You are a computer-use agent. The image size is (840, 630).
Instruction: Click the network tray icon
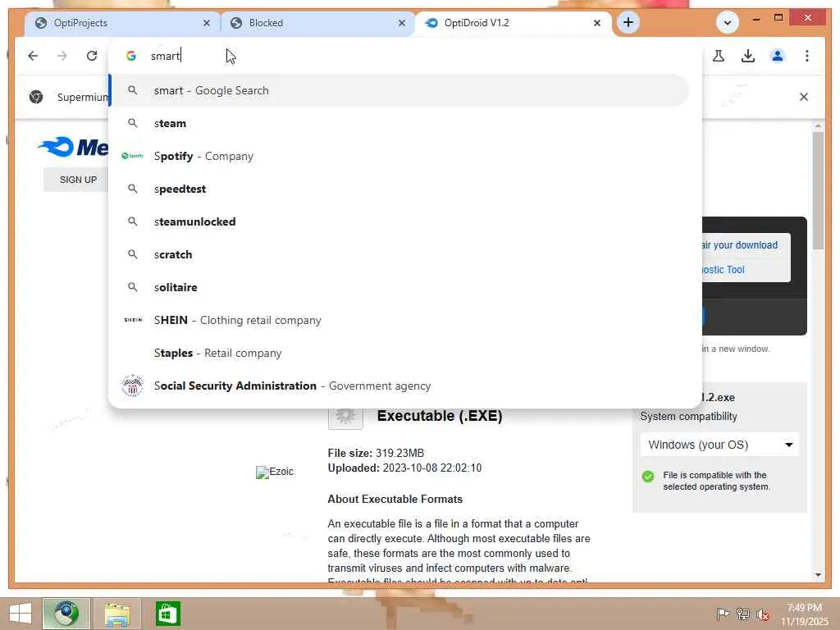(x=742, y=614)
